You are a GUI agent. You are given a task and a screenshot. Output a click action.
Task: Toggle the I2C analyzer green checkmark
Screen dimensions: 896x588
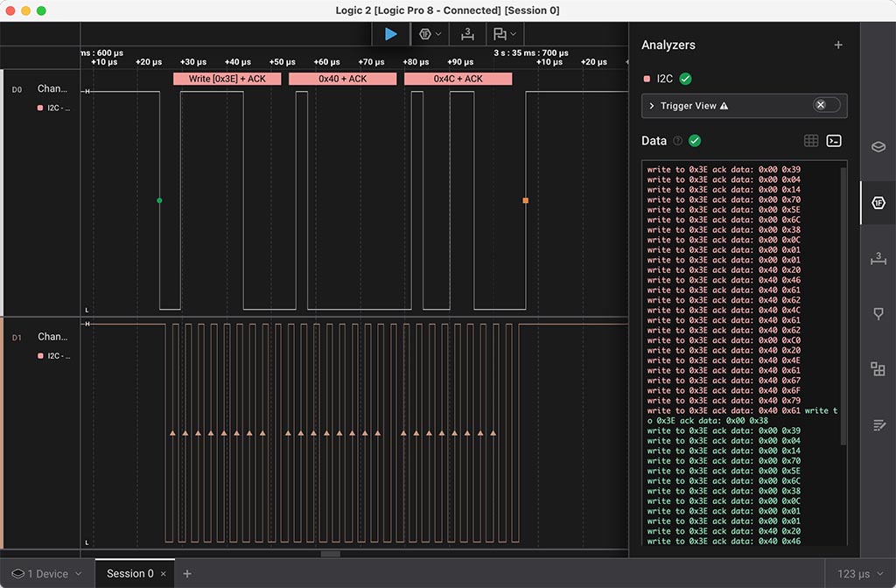pos(686,79)
